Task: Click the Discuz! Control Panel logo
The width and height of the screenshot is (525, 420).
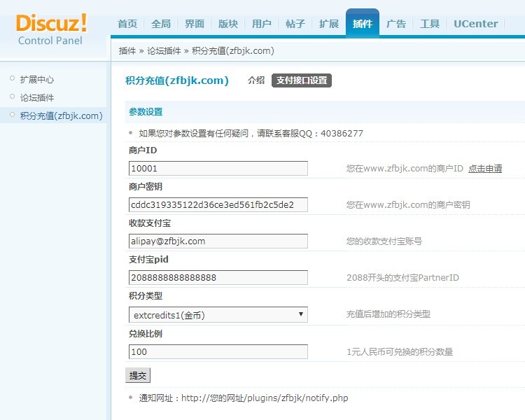Action: pos(51,29)
